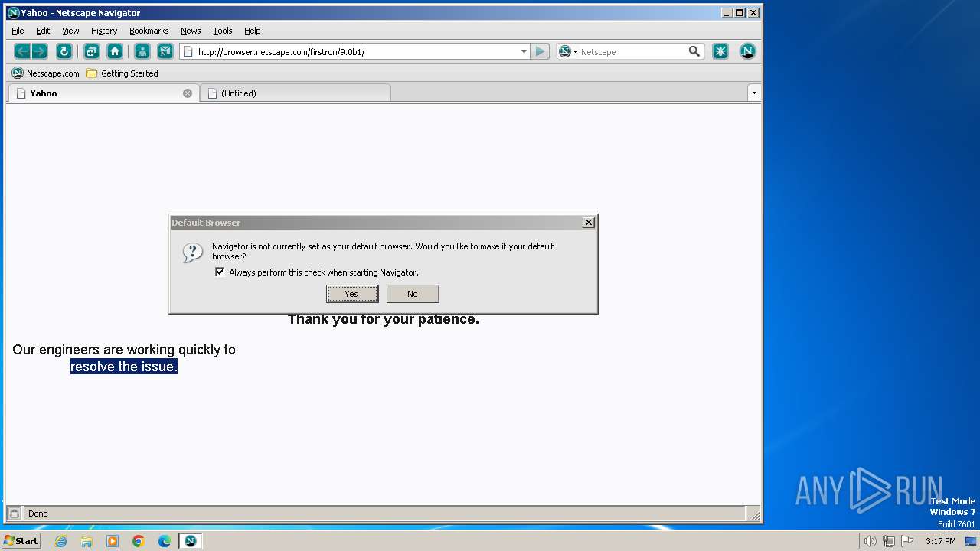Open the Edit menu
The image size is (980, 551).
(43, 31)
